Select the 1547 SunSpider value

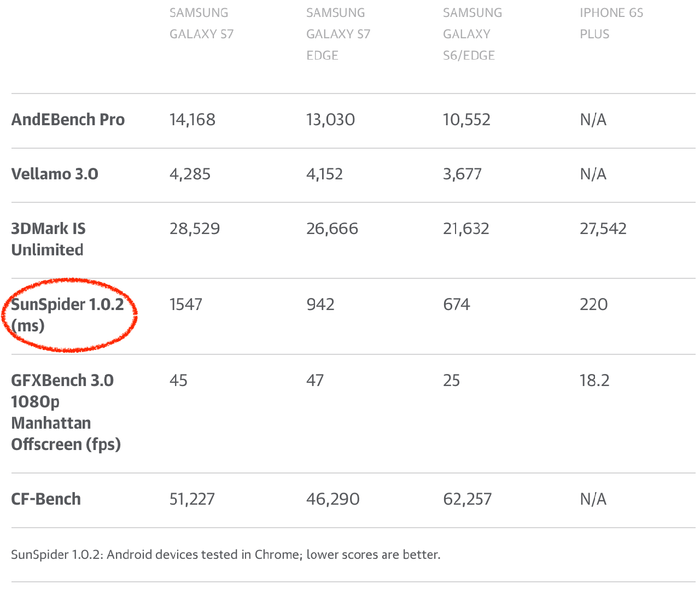click(185, 305)
